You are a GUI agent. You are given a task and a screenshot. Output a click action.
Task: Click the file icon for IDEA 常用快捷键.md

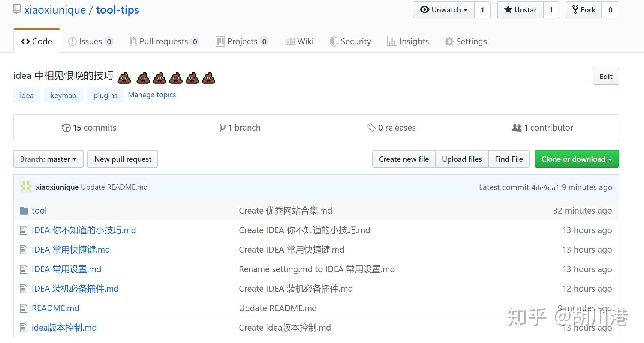(24, 250)
